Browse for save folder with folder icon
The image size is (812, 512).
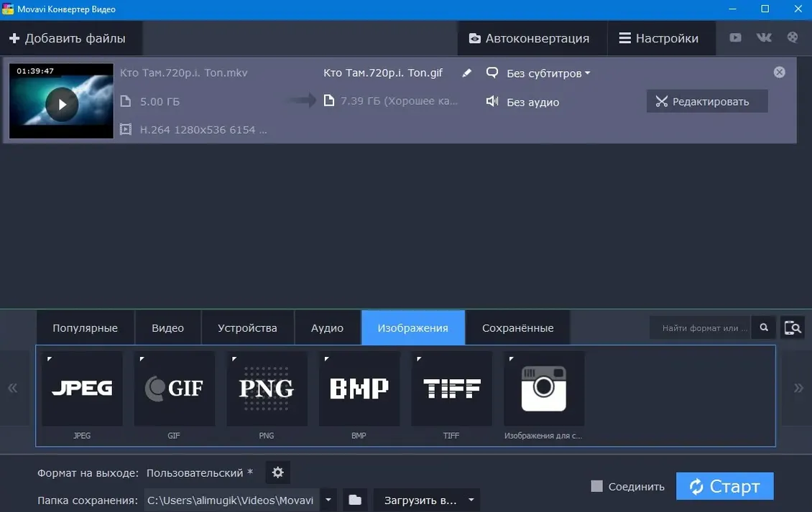click(x=355, y=500)
